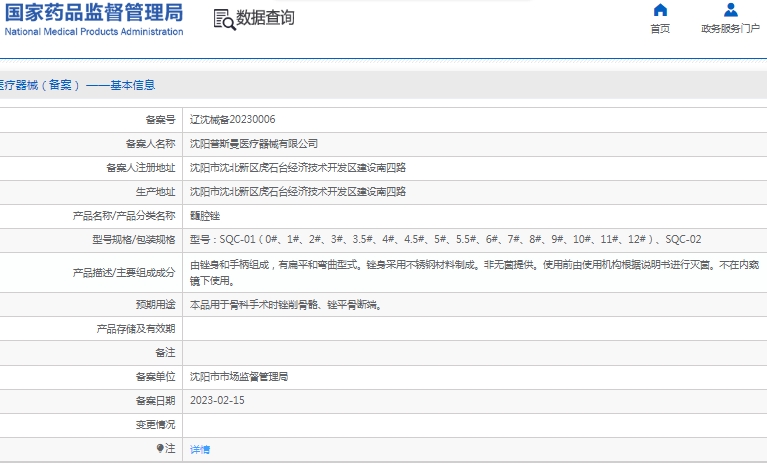The image size is (767, 469).
Task: Click the intended use text 本品用于骨科手术
Action: (286, 305)
